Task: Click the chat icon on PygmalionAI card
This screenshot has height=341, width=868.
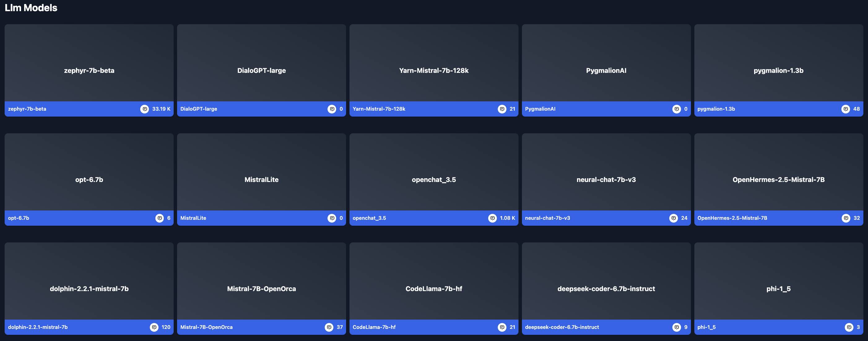Action: [x=677, y=109]
